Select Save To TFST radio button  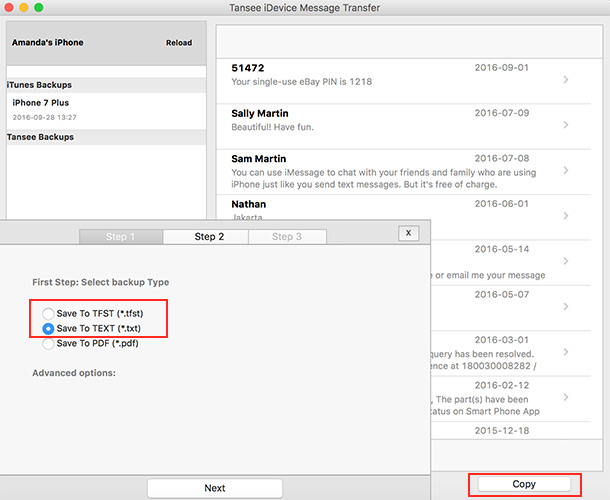(x=49, y=314)
